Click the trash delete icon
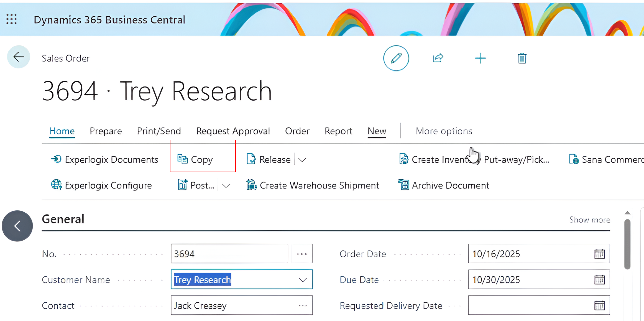Viewport: 644px width, 321px height. tap(522, 58)
